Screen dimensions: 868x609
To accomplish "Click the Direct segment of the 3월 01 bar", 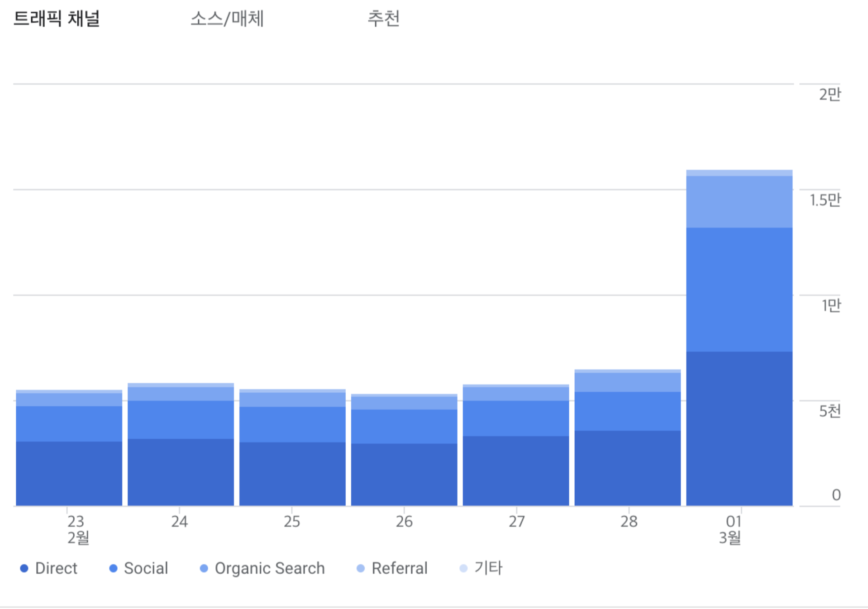I will pos(739,428).
